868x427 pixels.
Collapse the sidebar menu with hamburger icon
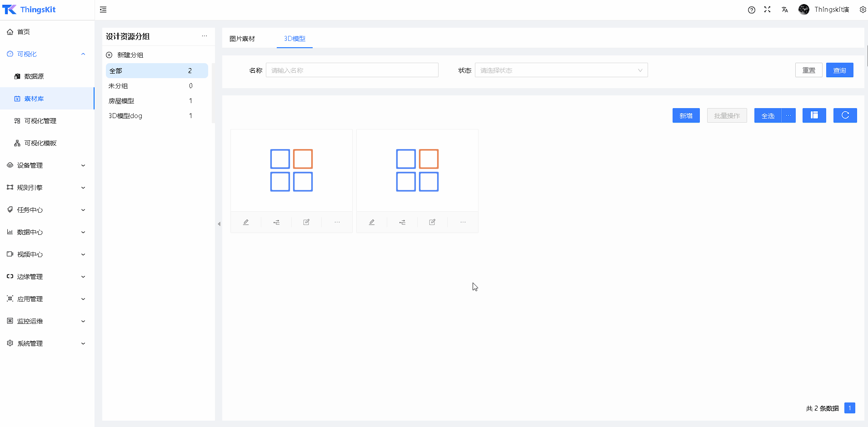tap(103, 10)
